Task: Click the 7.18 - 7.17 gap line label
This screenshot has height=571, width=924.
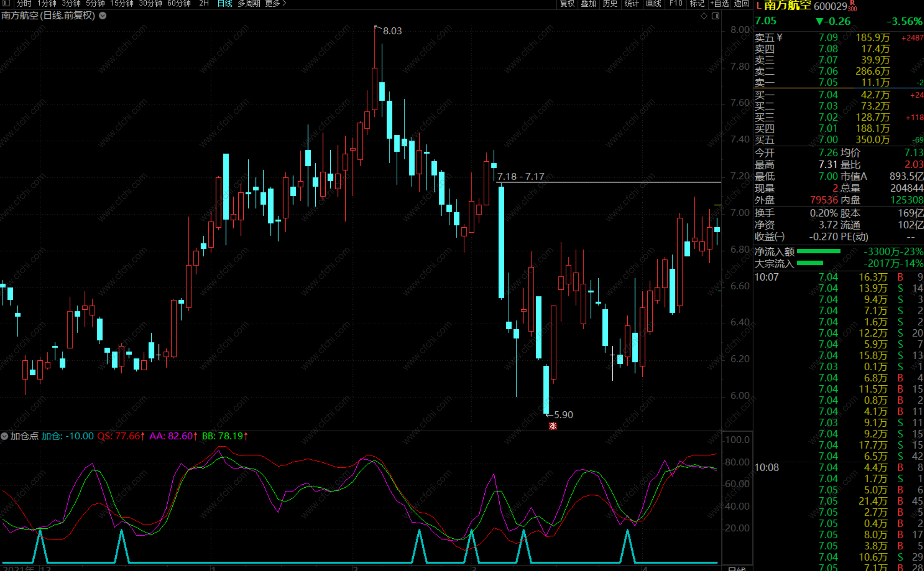Action: [x=520, y=177]
